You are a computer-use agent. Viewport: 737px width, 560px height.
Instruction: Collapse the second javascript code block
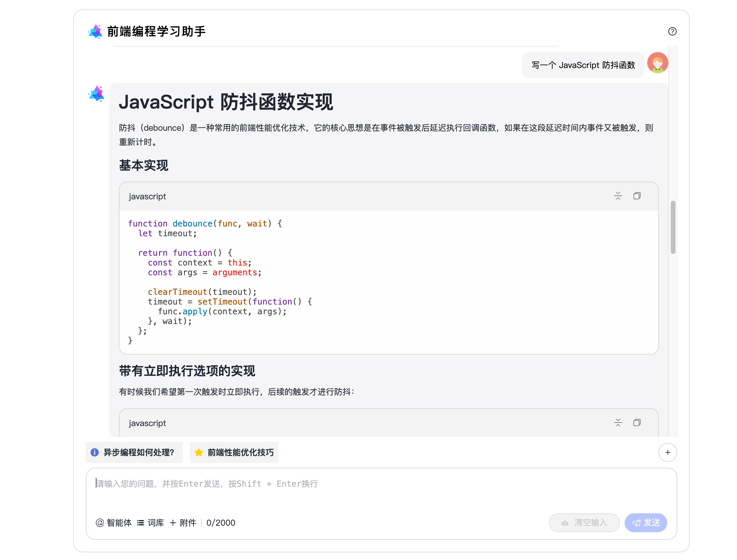(x=618, y=423)
